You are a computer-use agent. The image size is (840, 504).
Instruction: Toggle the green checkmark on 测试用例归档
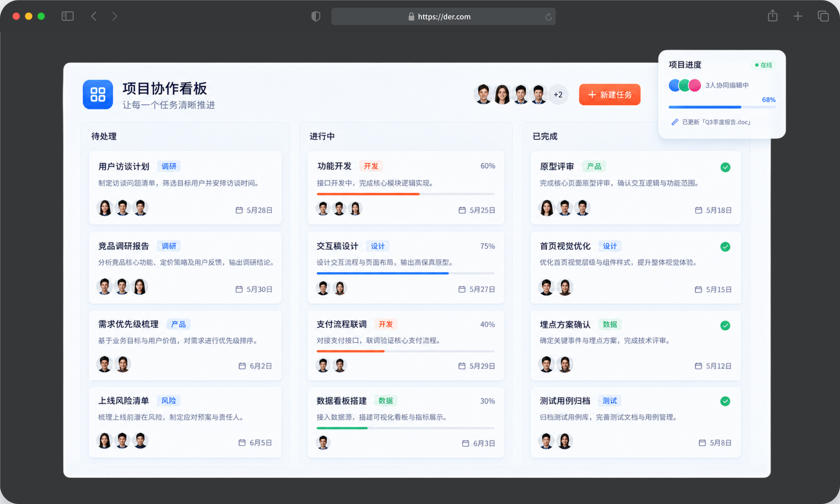pyautogui.click(x=725, y=401)
